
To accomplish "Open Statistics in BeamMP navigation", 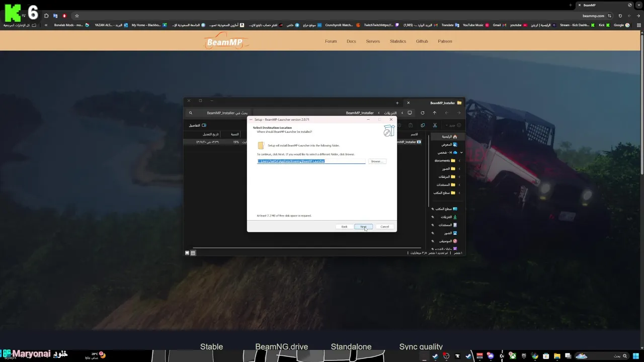I will pyautogui.click(x=398, y=41).
